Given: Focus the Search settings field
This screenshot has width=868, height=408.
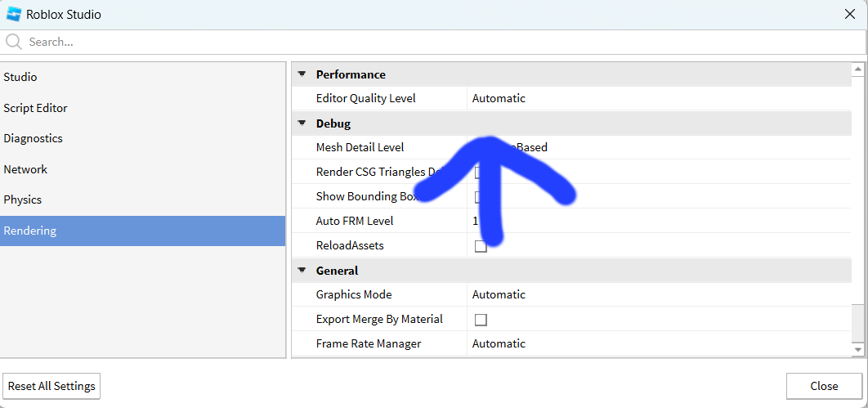Looking at the screenshot, I should (434, 42).
